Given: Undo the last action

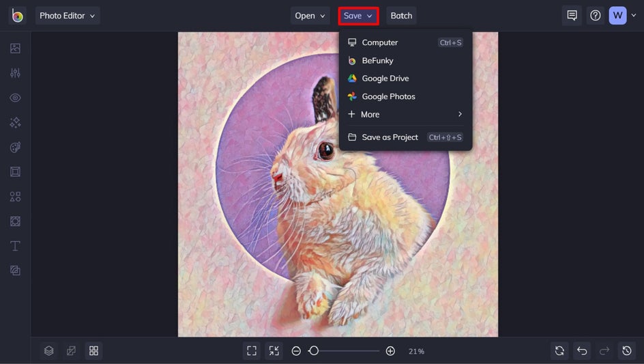Looking at the screenshot, I should click(x=582, y=351).
